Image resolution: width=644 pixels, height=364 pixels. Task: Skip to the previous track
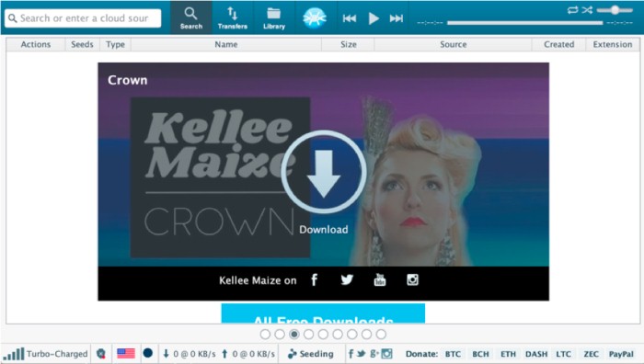click(350, 18)
